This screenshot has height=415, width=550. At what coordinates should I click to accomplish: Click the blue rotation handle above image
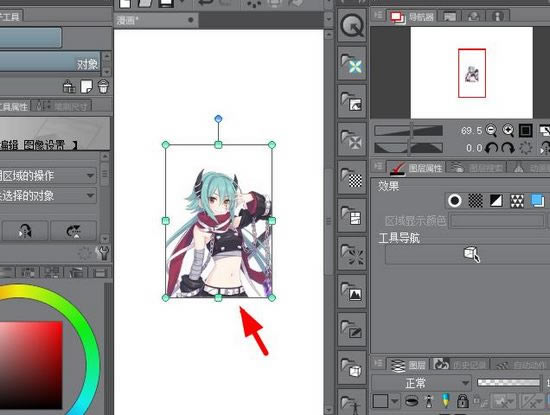(x=218, y=119)
